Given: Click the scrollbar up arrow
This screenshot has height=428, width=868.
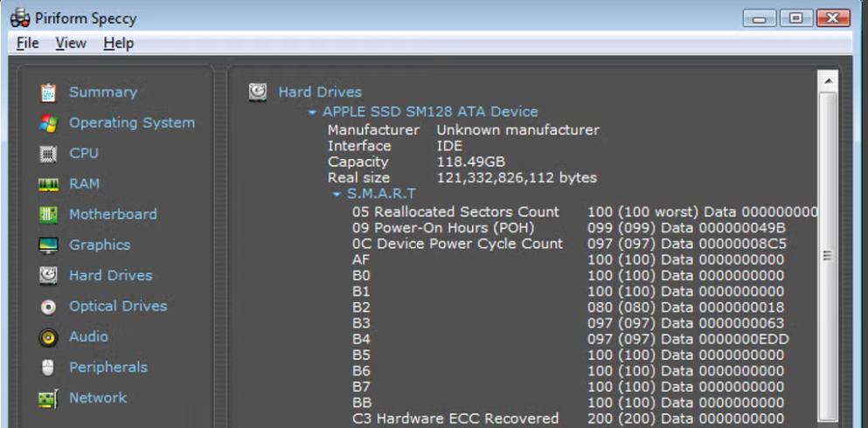Looking at the screenshot, I should 828,81.
